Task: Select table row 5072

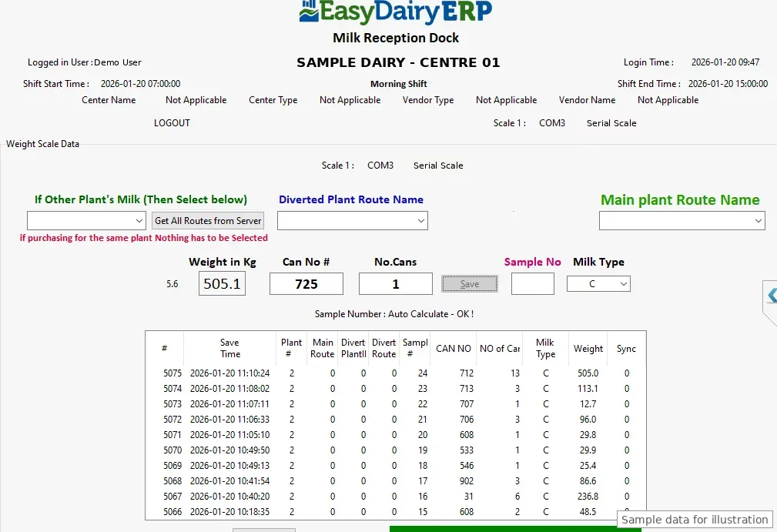Action: coord(396,419)
